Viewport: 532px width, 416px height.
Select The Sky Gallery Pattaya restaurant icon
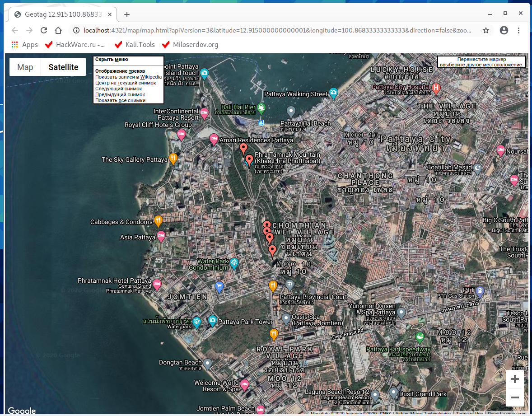point(173,158)
